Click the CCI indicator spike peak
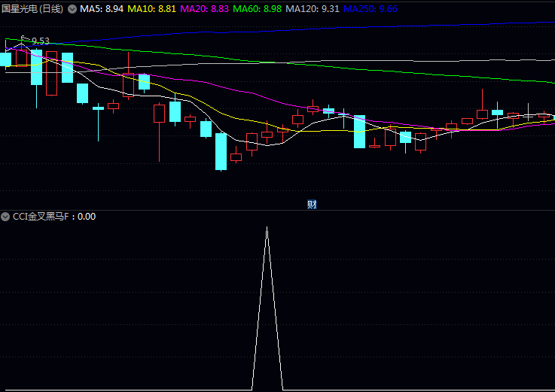Viewport: 555px width, 392px height. (x=267, y=228)
